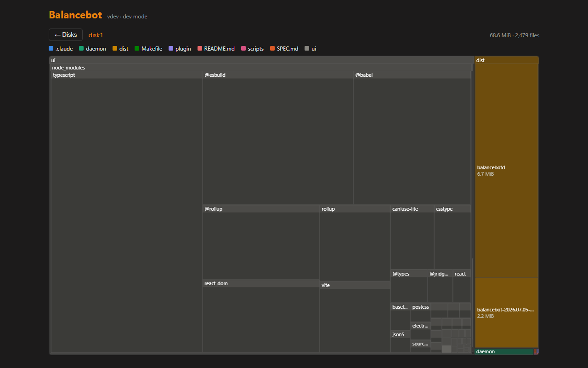Select the basel... truncated block
588x368 pixels.
click(x=400, y=316)
